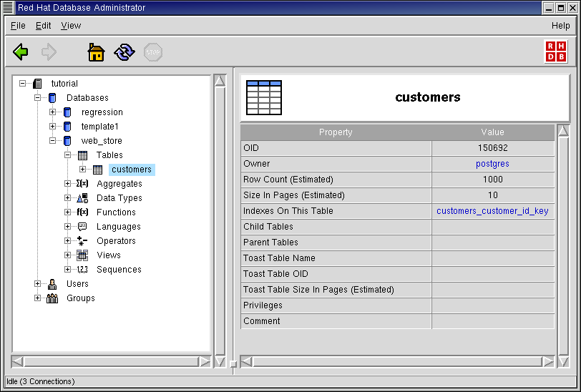The height and width of the screenshot is (392, 581).
Task: Click tree pane scroll up arrow
Action: point(220,81)
